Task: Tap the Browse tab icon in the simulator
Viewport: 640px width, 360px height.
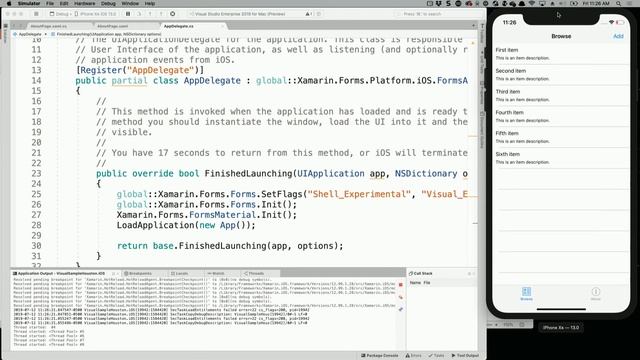Action: tap(527, 293)
